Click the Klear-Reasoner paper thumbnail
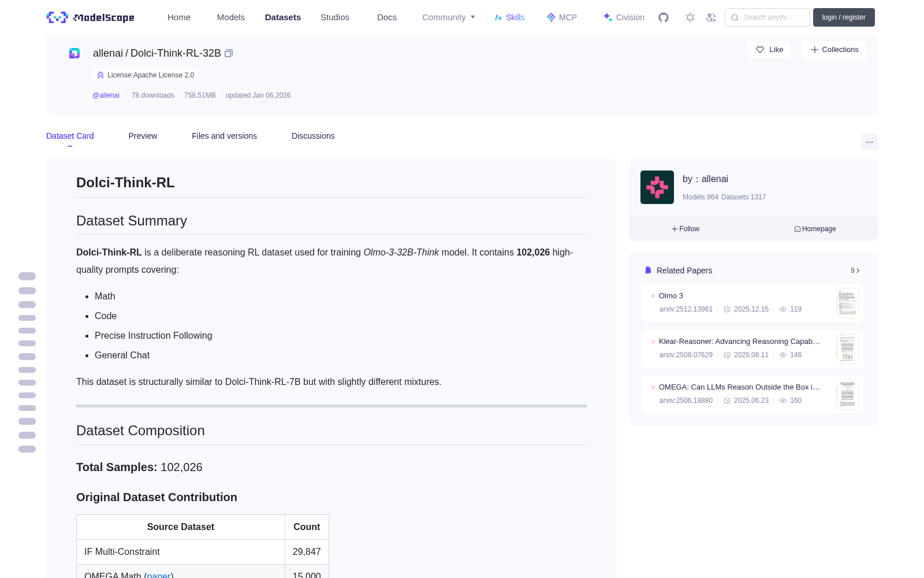The height and width of the screenshot is (578, 924). [847, 349]
